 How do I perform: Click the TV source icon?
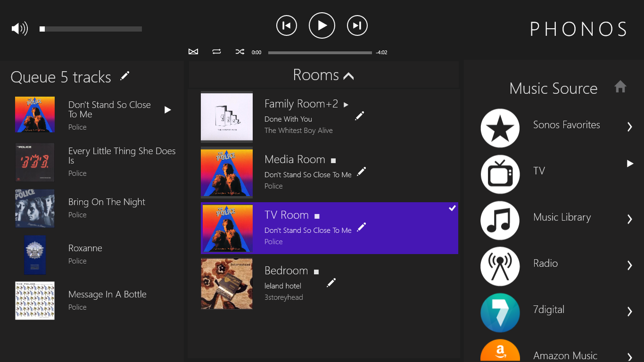click(x=500, y=174)
